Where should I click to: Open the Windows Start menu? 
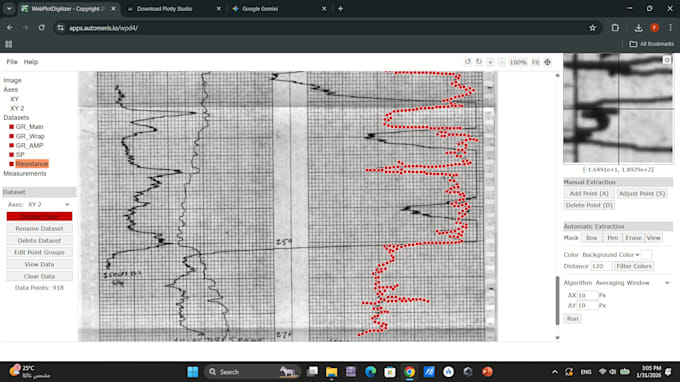[193, 372]
